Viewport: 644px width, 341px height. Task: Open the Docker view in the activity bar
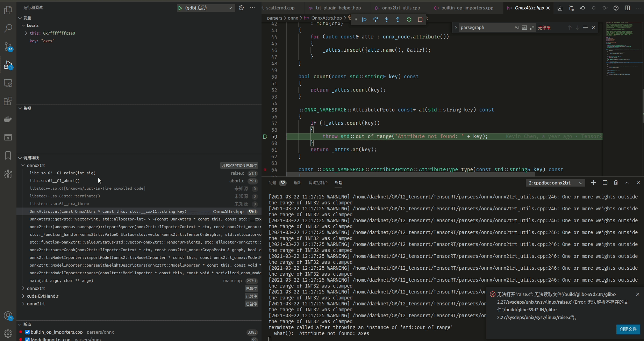[8, 119]
